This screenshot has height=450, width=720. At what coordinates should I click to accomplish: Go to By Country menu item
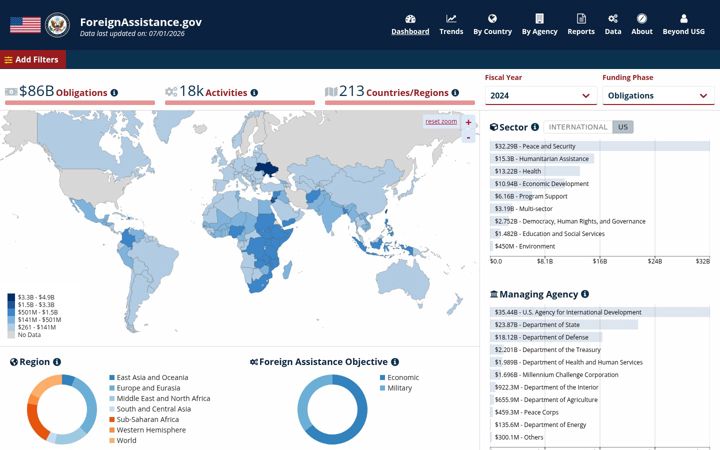492,32
